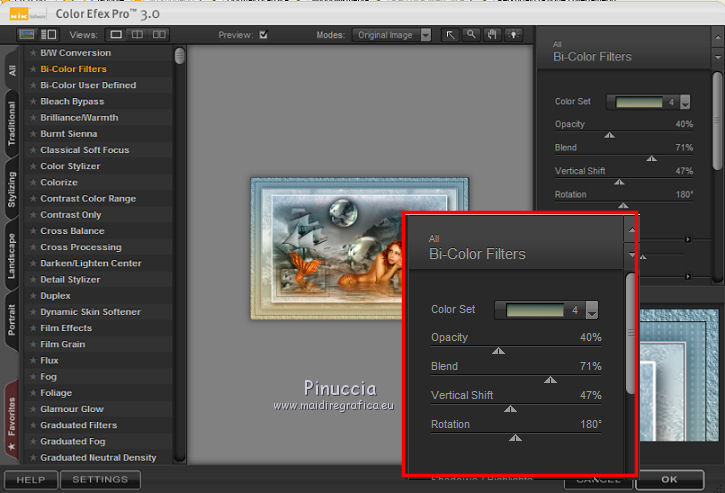Select the split preview view icon

pyautogui.click(x=137, y=34)
